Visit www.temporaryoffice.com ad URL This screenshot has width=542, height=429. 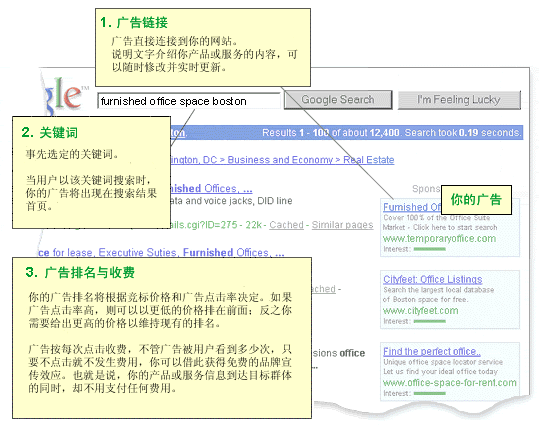439,239
